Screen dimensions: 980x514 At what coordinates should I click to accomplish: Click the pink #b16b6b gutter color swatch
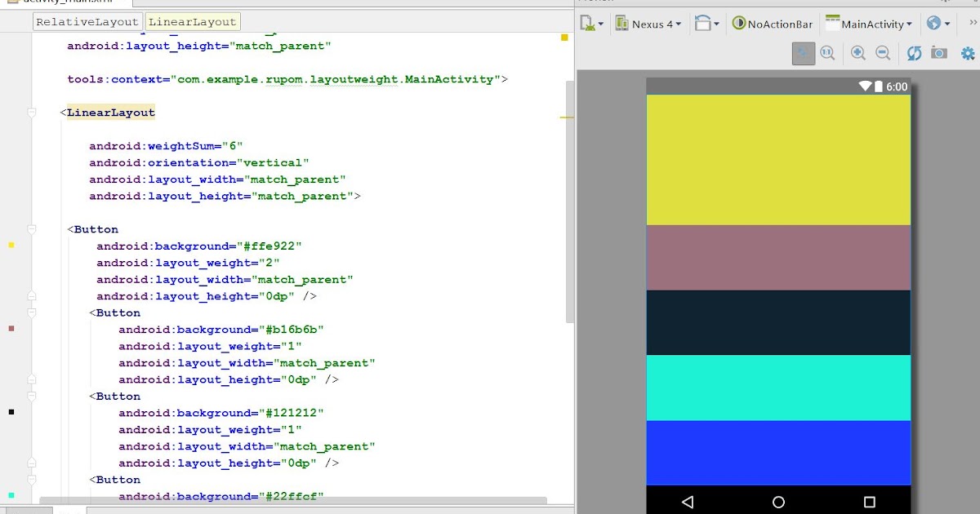pos(11,329)
